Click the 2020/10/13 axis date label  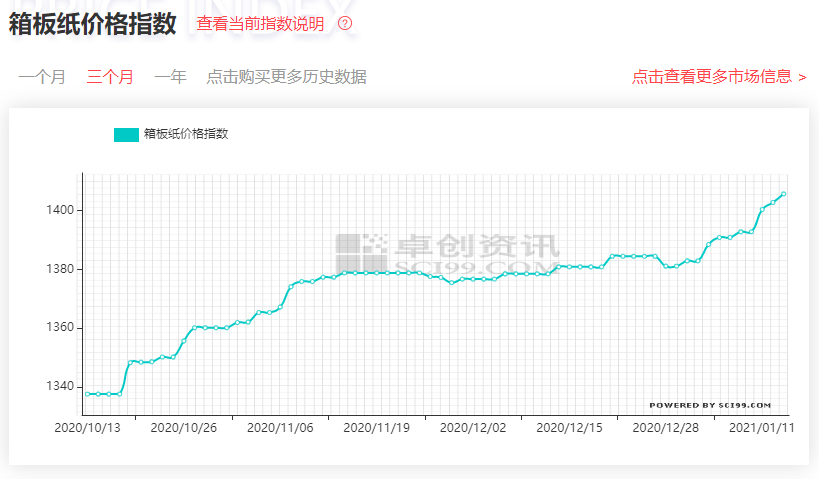click(x=87, y=428)
